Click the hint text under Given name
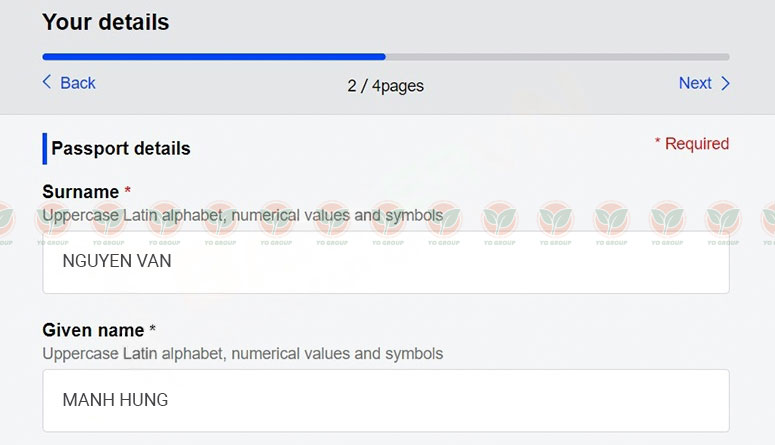Screen dimensions: 775x445 tap(243, 354)
